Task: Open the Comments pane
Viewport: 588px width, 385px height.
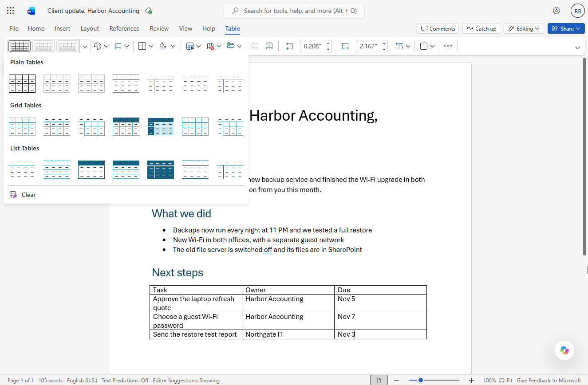Action: click(x=438, y=28)
